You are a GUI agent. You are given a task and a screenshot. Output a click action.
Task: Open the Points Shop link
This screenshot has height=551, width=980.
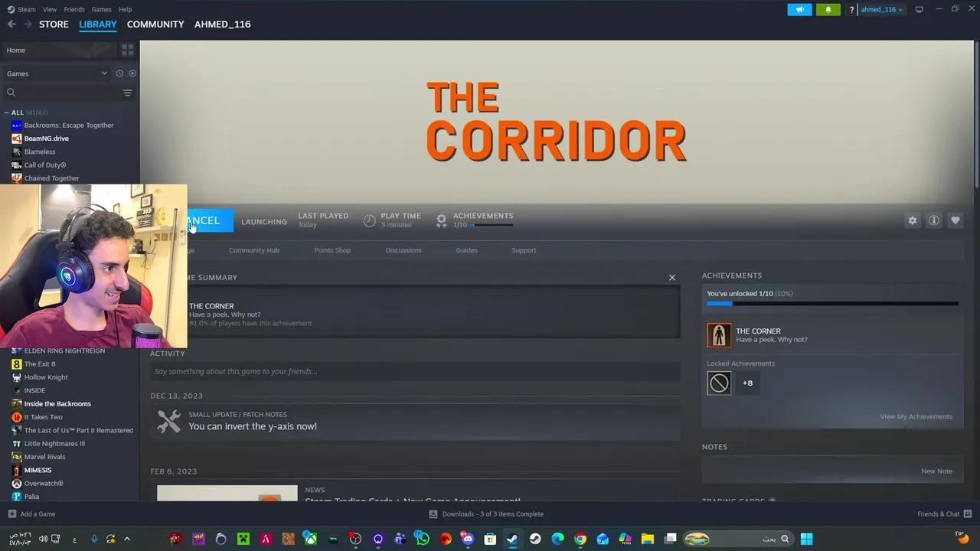332,250
